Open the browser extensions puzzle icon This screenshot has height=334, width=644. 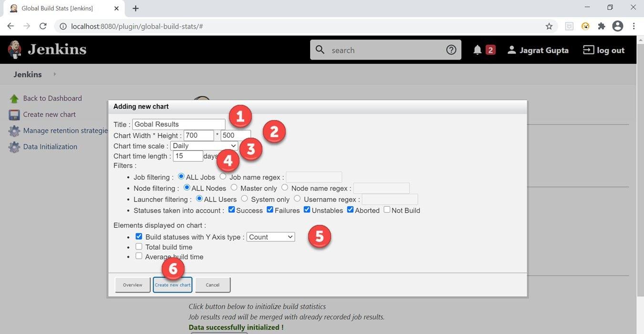(x=602, y=26)
